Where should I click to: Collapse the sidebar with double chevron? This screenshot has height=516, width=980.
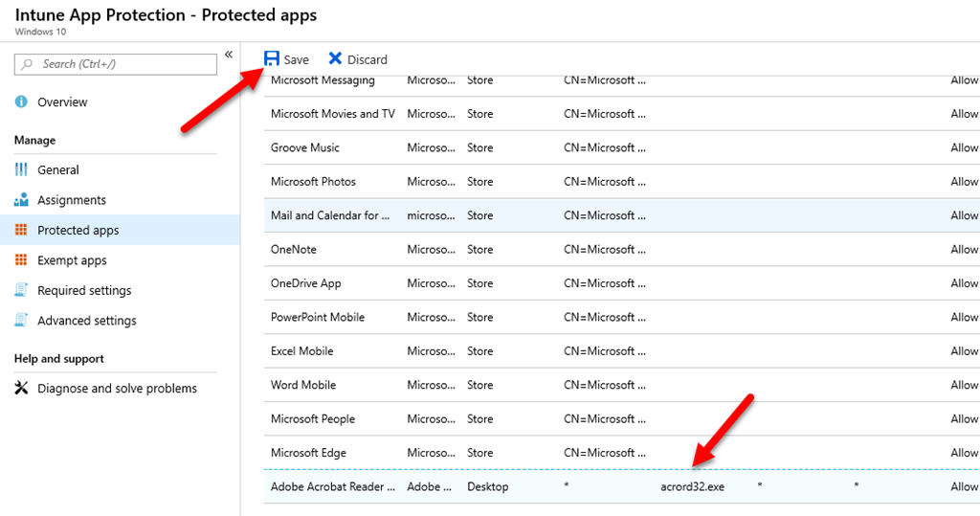(229, 55)
